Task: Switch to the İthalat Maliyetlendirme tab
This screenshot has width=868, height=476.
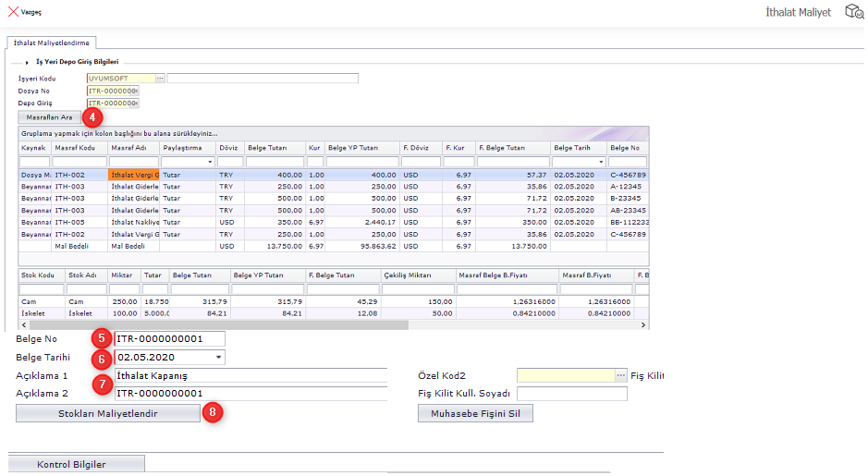Action: tap(50, 43)
